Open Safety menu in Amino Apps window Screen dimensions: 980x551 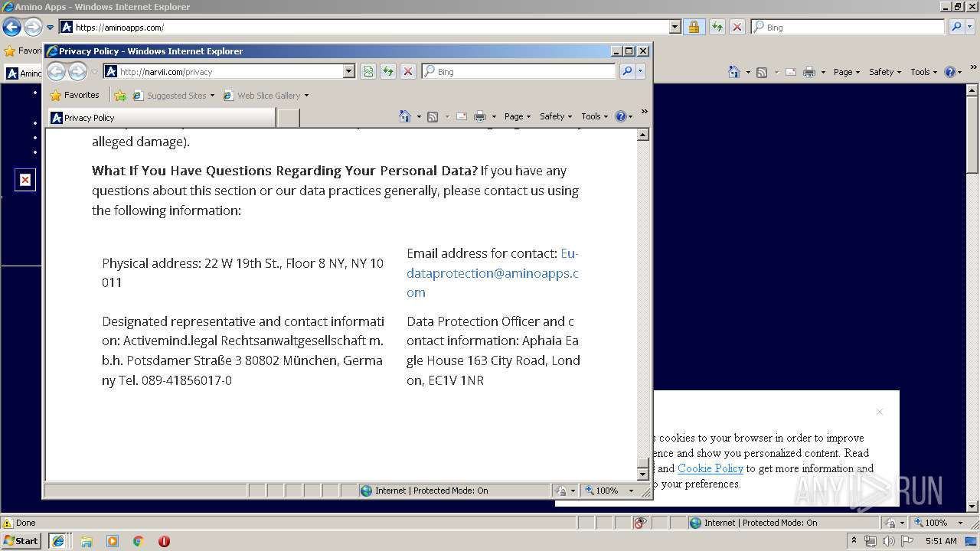[x=886, y=72]
